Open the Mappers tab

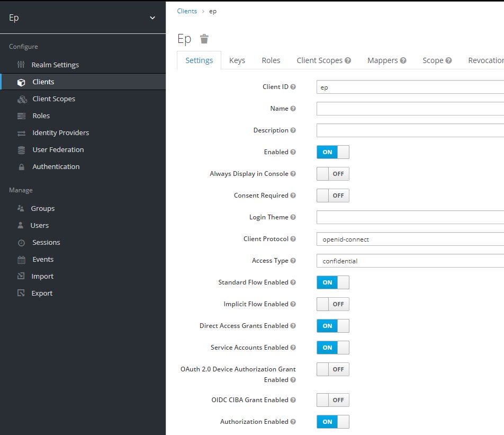[x=386, y=60]
